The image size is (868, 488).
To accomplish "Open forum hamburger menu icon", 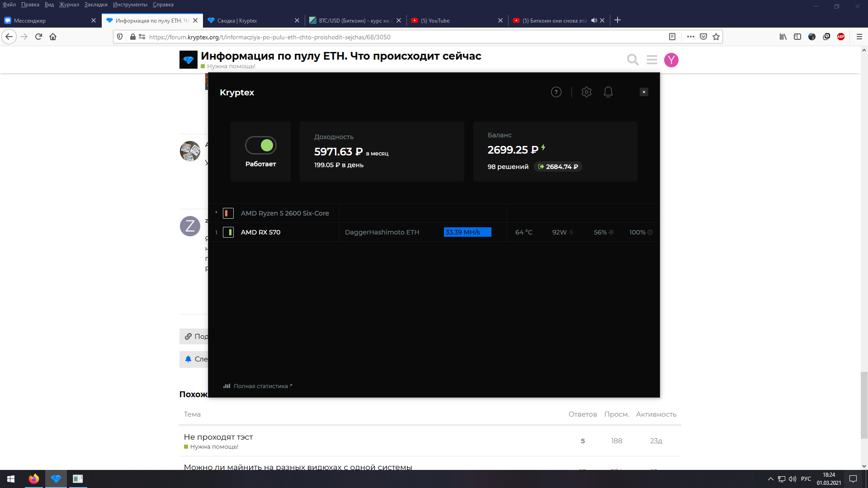I will 652,60.
